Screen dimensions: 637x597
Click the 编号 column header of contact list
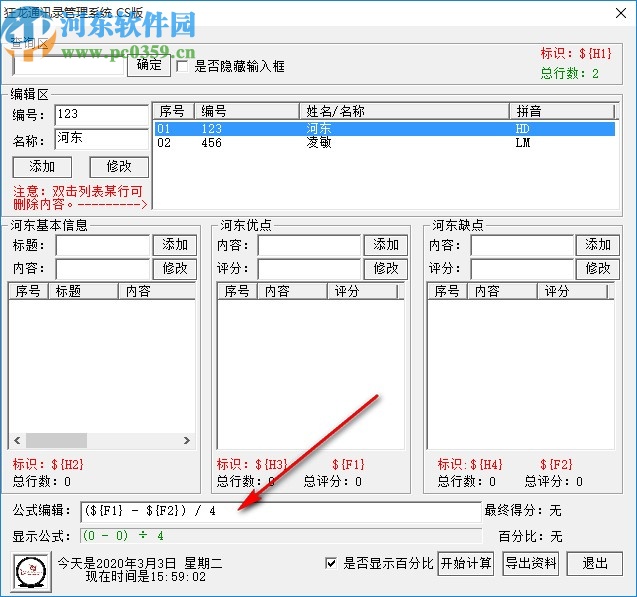247,111
